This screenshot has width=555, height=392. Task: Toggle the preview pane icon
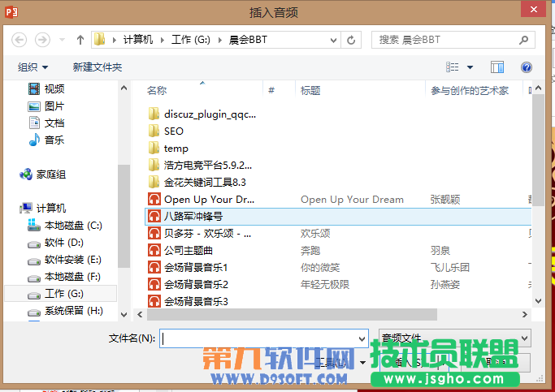click(497, 67)
